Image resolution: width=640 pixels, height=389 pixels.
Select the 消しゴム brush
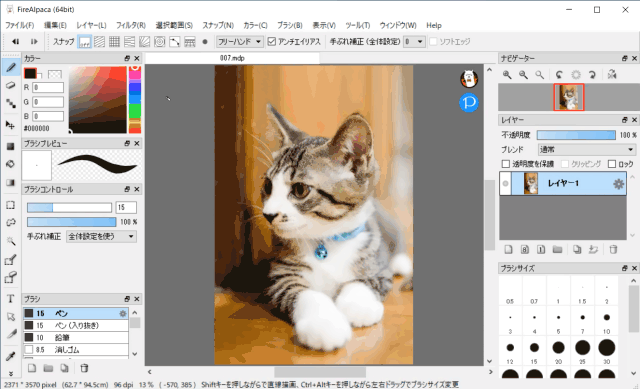coord(76,350)
